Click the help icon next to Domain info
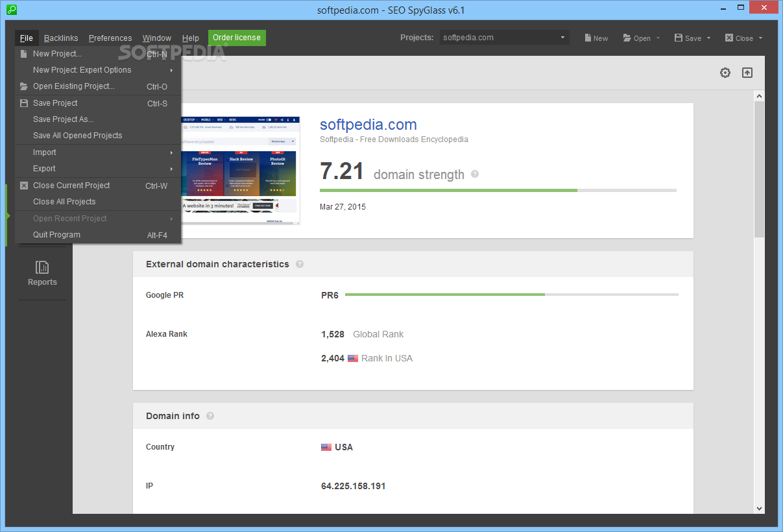This screenshot has height=532, width=783. 210,416
